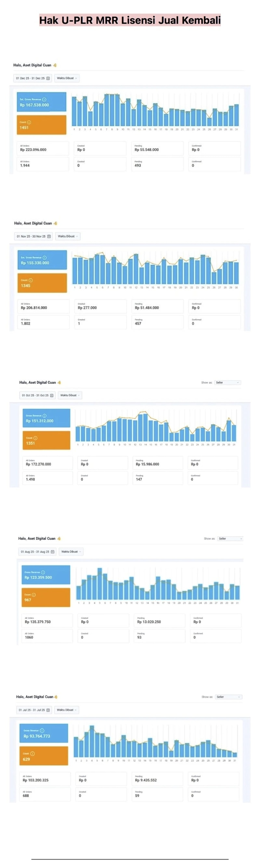Open Show as Seller dropdown in July dashboard

[228, 697]
